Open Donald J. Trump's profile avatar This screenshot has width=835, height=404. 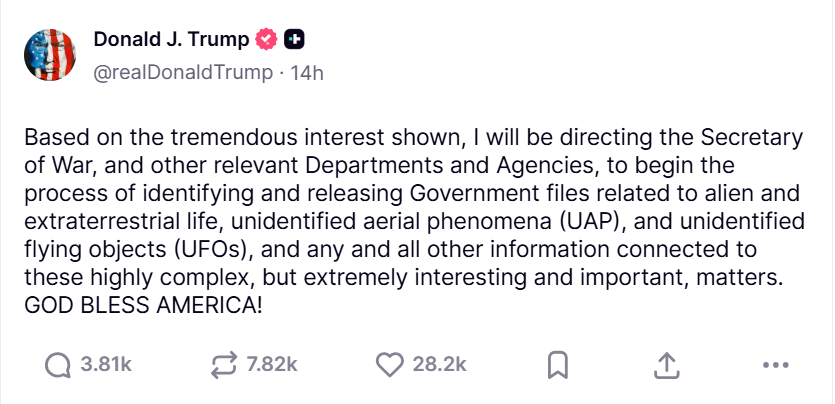pyautogui.click(x=50, y=55)
